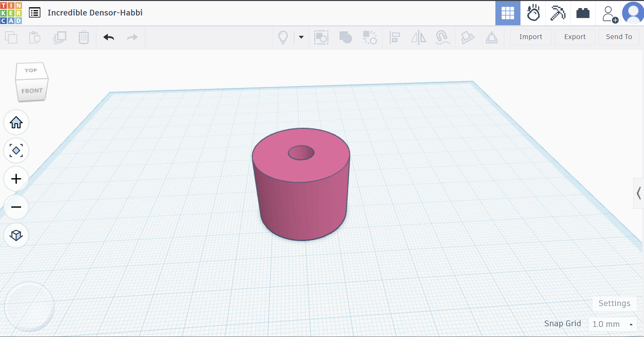644x337 pixels.
Task: Open workplane Settings
Action: coord(614,304)
